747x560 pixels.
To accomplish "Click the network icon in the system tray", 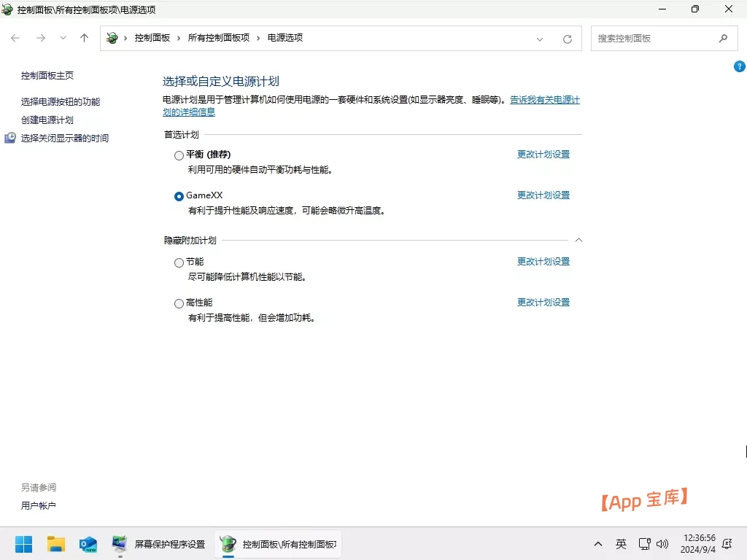I will 644,544.
